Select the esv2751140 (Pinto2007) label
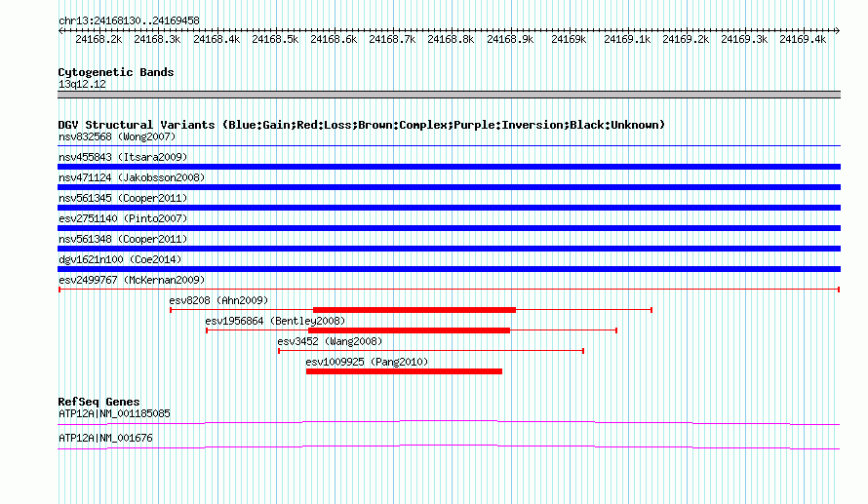This screenshot has width=868, height=504. 123,218
